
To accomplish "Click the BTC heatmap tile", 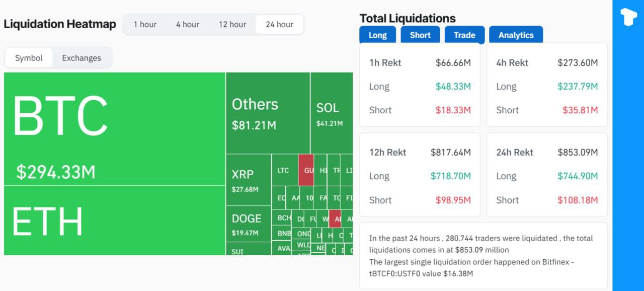I will (115, 129).
